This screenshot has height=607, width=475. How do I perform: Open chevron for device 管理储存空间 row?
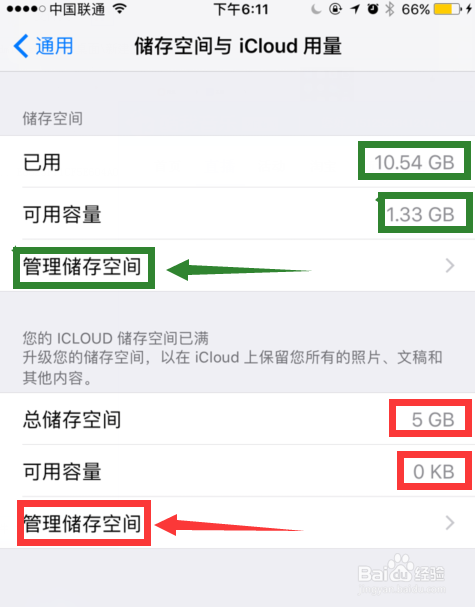[450, 266]
